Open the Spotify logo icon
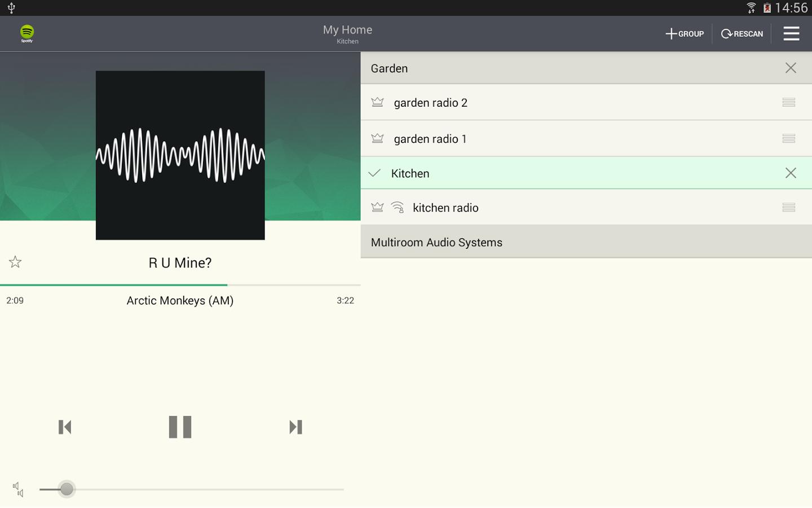 [27, 33]
